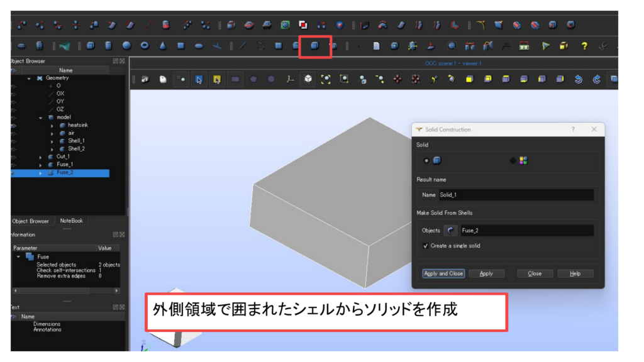
Task: Click the Fit All viewer icon
Action: [326, 79]
